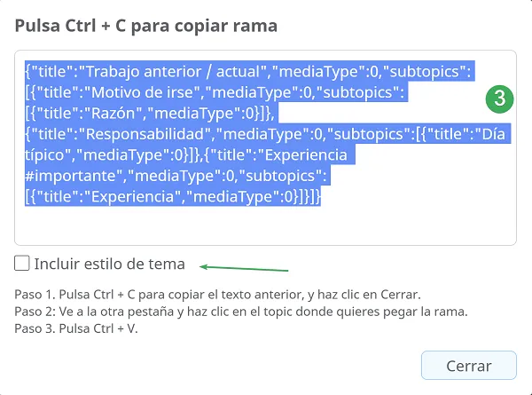This screenshot has width=532, height=395.
Task: Click the closing braces ending the JSON
Action: coord(307,197)
